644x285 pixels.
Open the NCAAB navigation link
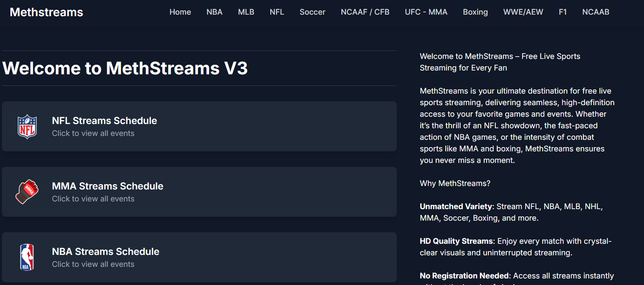point(596,12)
